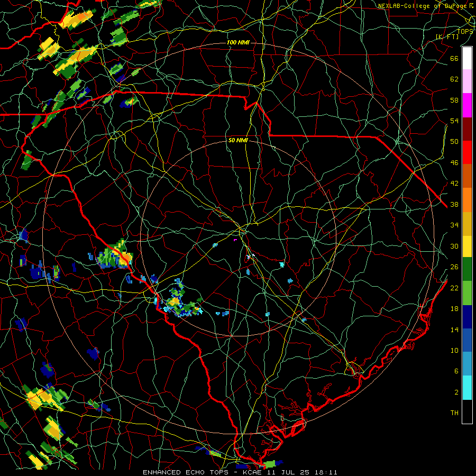Click the cyan swatch near legend bottom
This screenshot has height=476, width=476.
pos(467,388)
